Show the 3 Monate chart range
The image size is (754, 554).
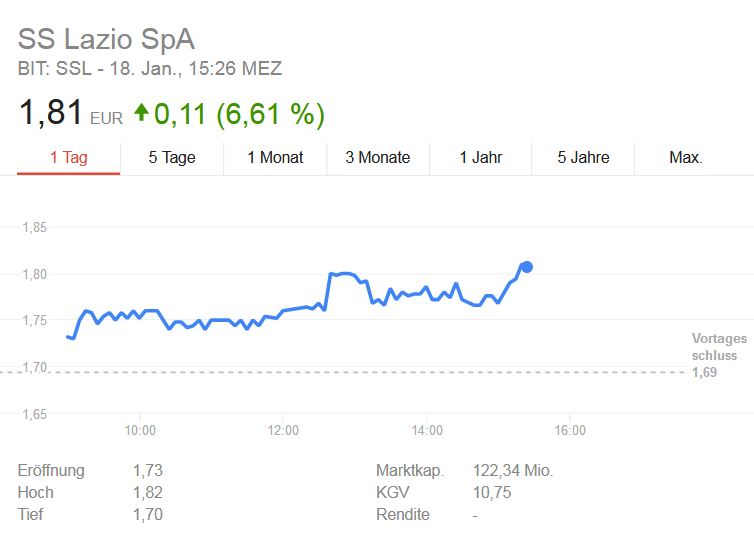(x=378, y=157)
